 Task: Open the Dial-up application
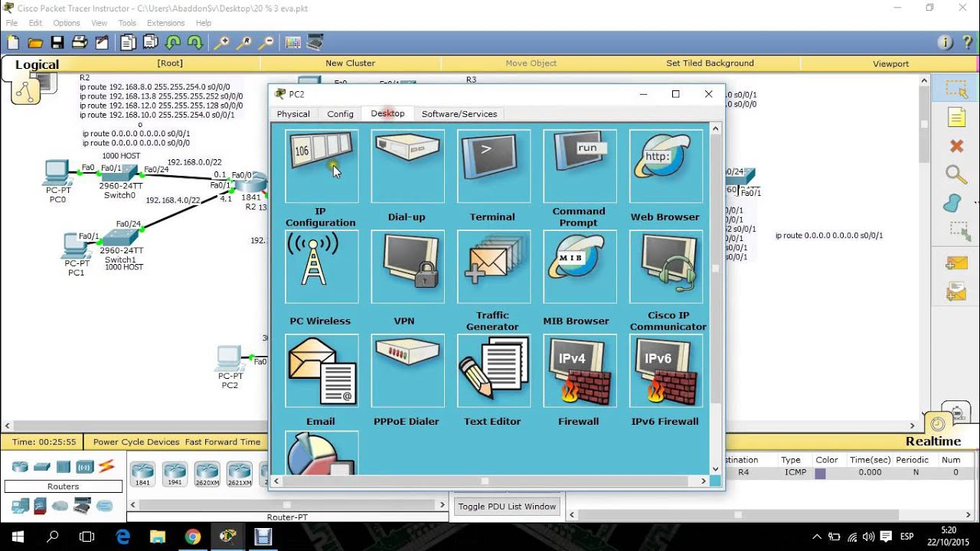pos(407,166)
